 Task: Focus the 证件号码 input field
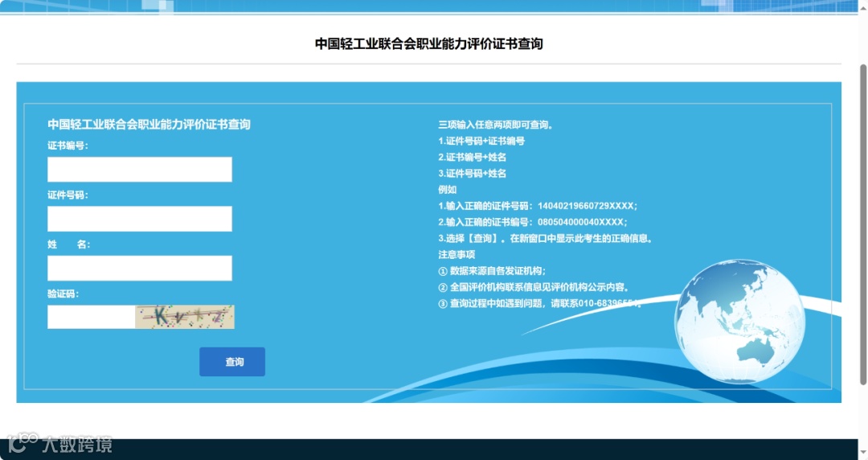(x=140, y=219)
